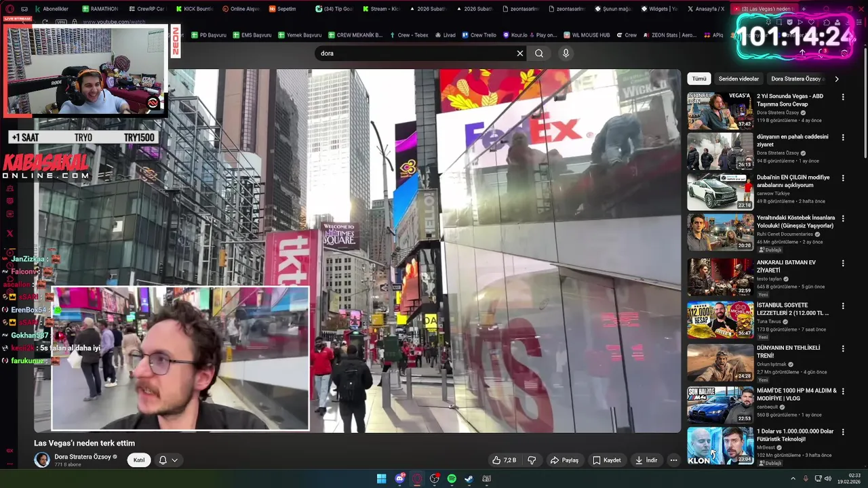Open options for '2 Yıl Sonunda Vegas' video
868x488 pixels.
click(843, 97)
